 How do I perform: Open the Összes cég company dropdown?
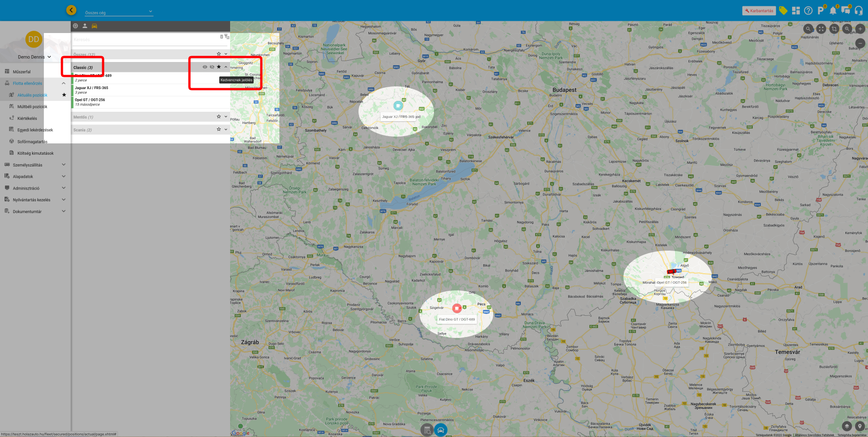click(118, 12)
